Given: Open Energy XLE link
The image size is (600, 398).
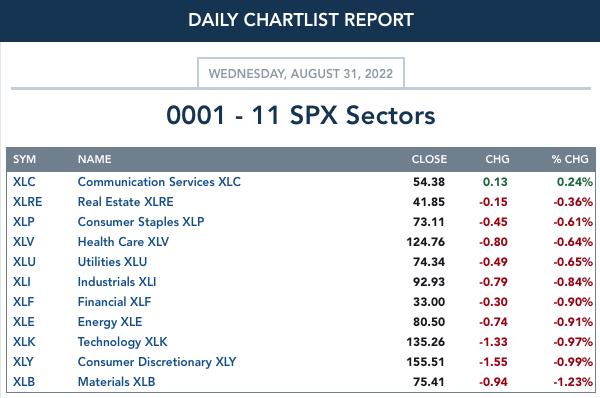Looking at the screenshot, I should (110, 322).
